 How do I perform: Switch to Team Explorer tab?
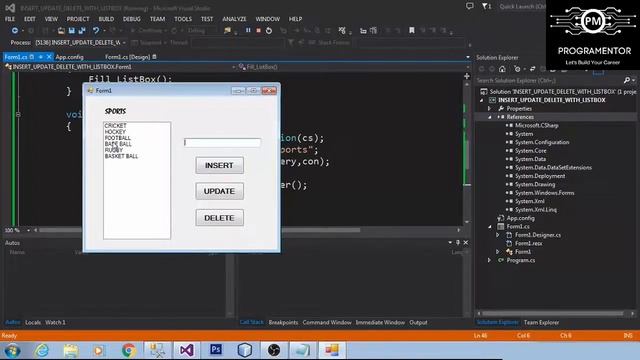coord(541,322)
